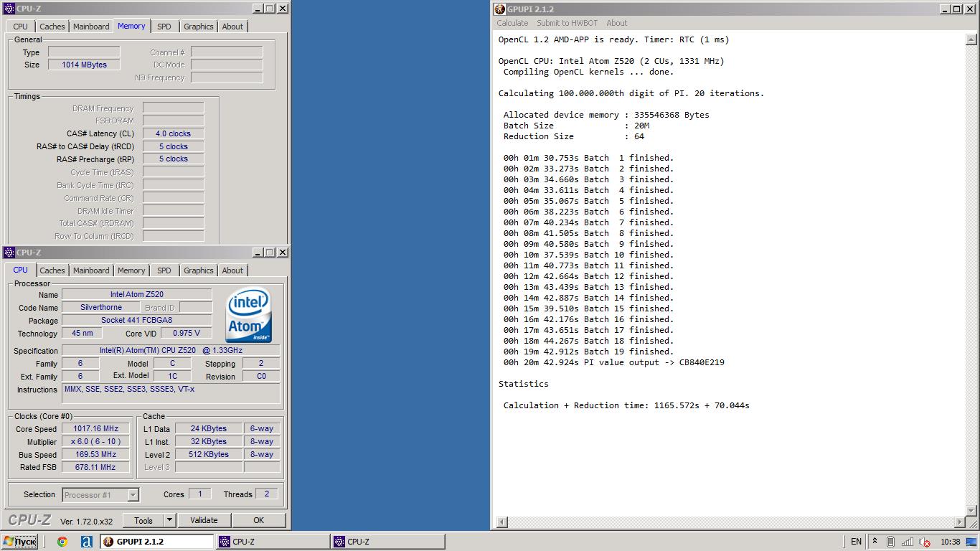This screenshot has width=980, height=551.
Task: Open SPD tab in upper CPU-Z window
Action: [x=164, y=27]
